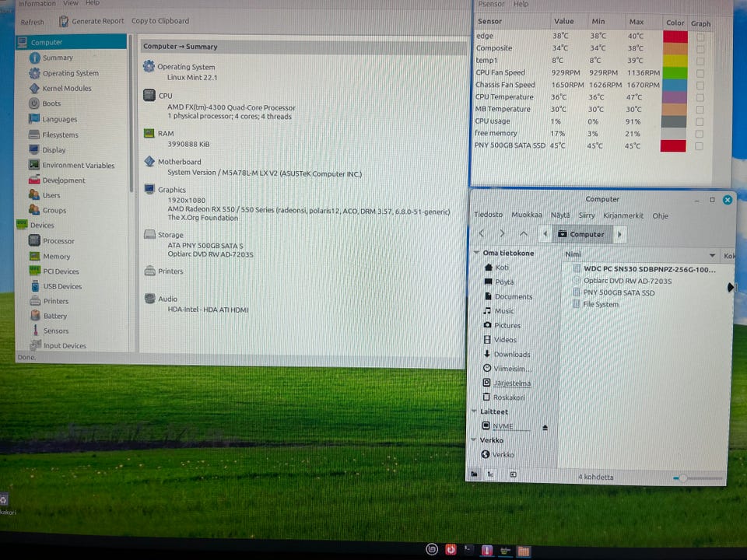
Task: Enable graph for MB Temperature
Action: coord(700,110)
